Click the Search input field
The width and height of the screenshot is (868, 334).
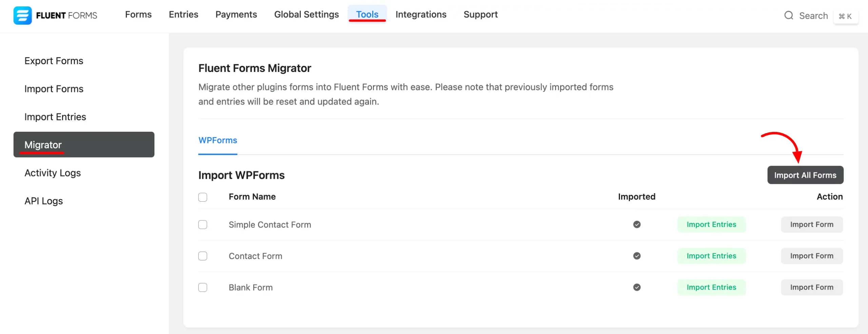click(x=813, y=16)
